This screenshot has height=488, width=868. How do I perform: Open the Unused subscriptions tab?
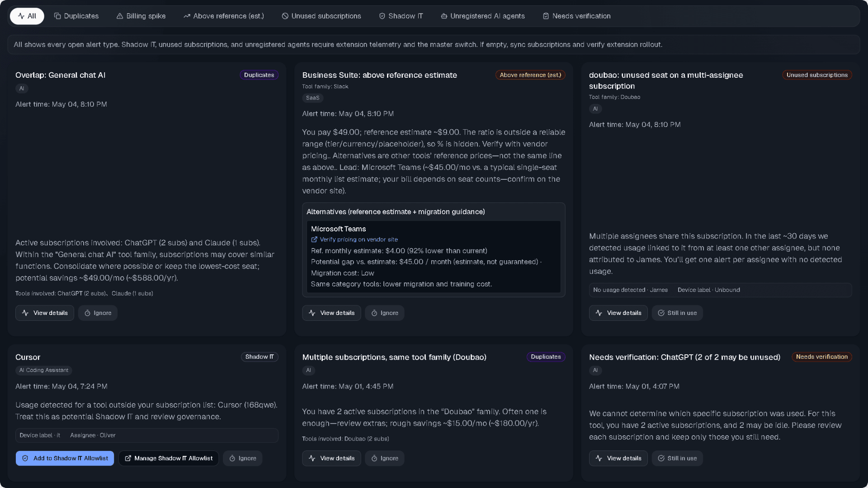[321, 16]
